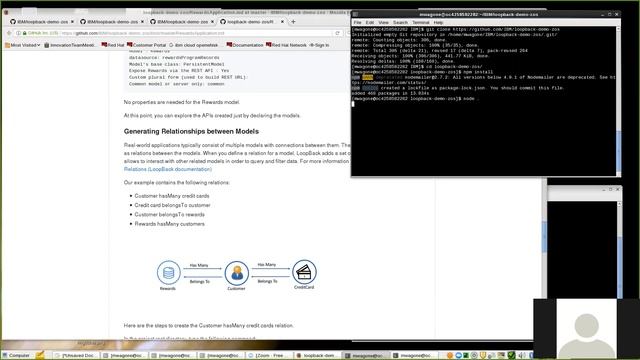Click 'Credit card belongsTo customer' bullet
This screenshot has width=640, height=360.
pos(172,205)
